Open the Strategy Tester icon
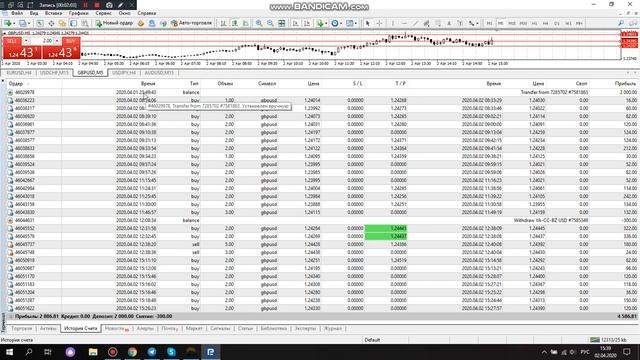The height and width of the screenshot is (360, 640). pyautogui.click(x=84, y=23)
